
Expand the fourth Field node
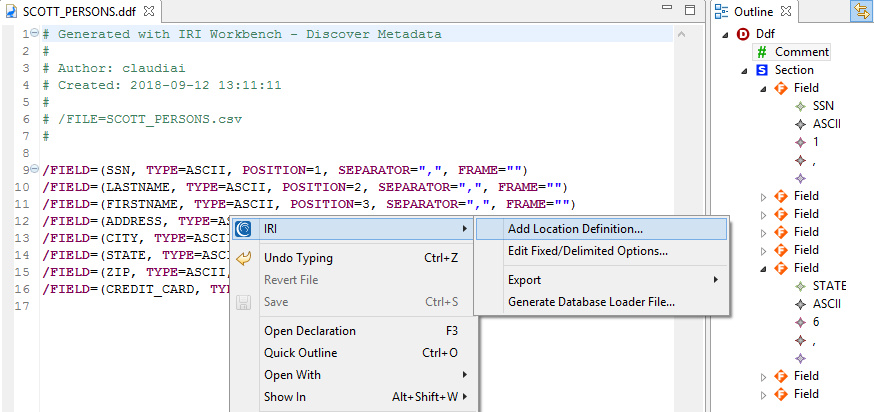(764, 232)
